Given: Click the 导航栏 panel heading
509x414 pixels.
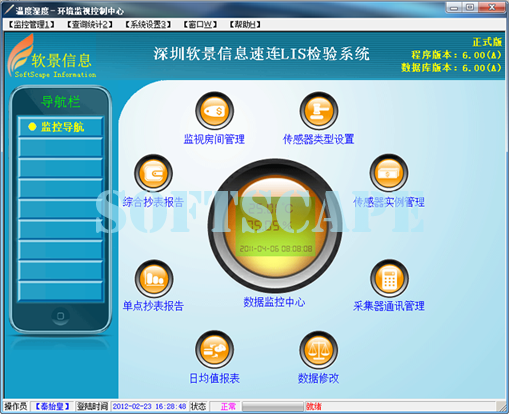Looking at the screenshot, I should [60, 101].
